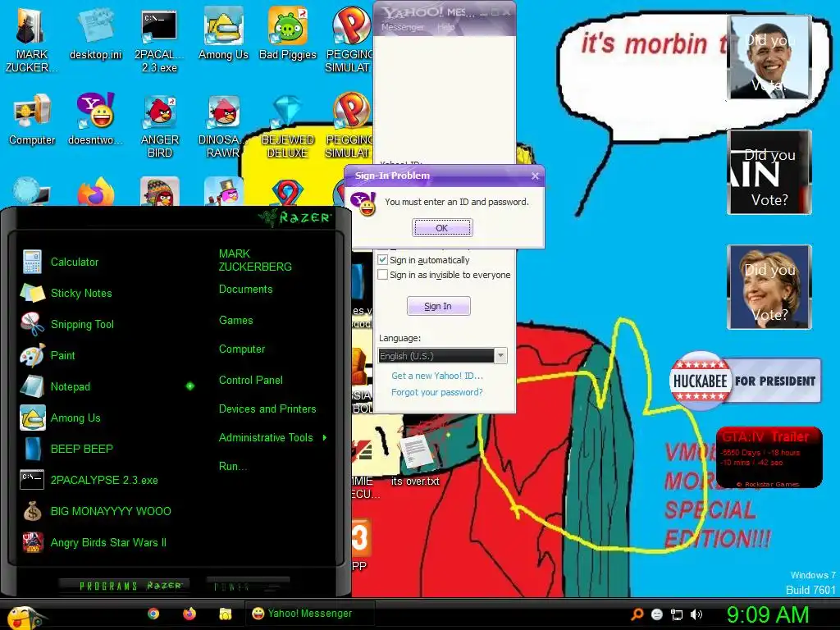840x630 pixels.
Task: Open the Messenger menu in Yahoo Messenger
Action: 402,27
